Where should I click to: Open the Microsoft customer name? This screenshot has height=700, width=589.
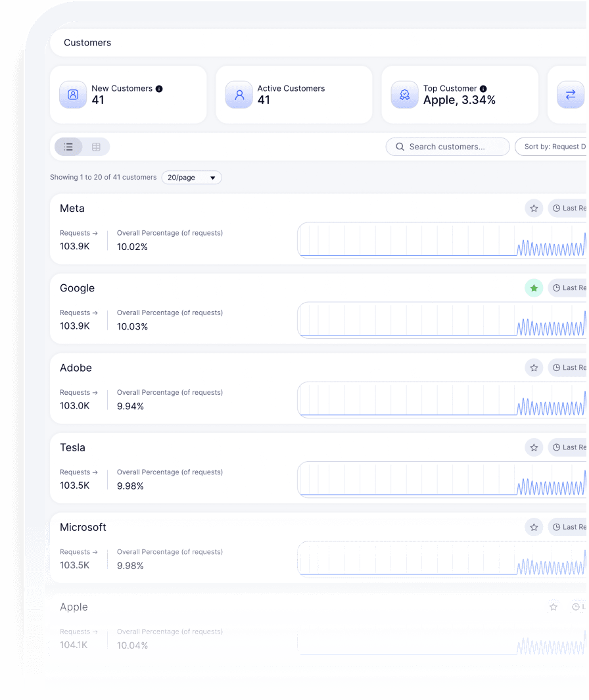tap(83, 527)
